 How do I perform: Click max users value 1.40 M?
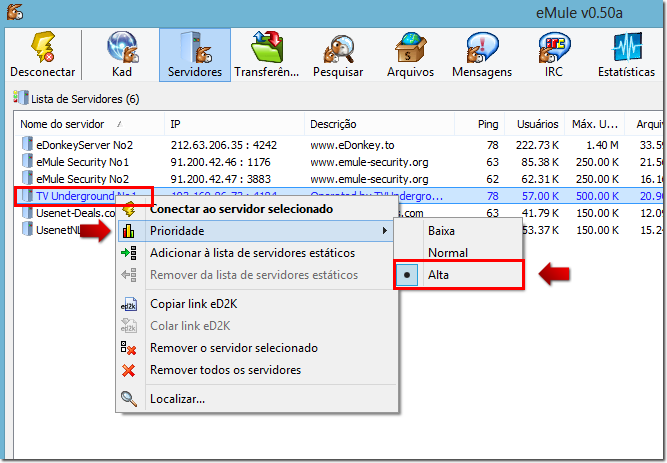click(602, 145)
